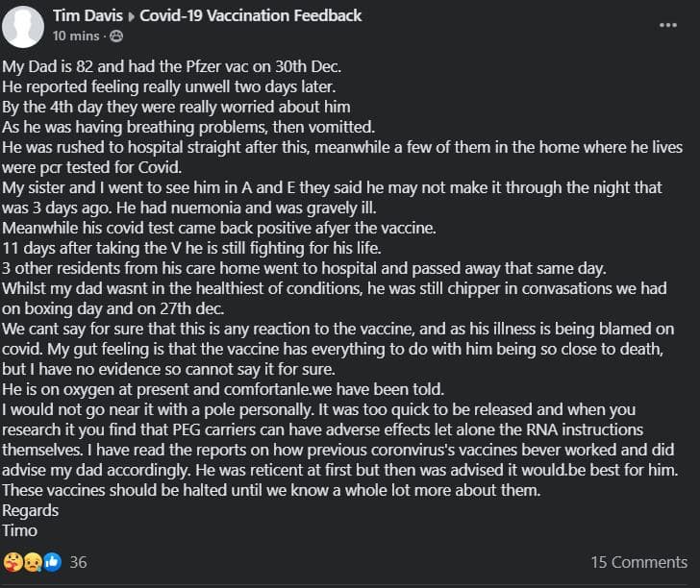This screenshot has height=588, width=700.
Task: Click line about 3 other residents
Action: tap(289, 268)
